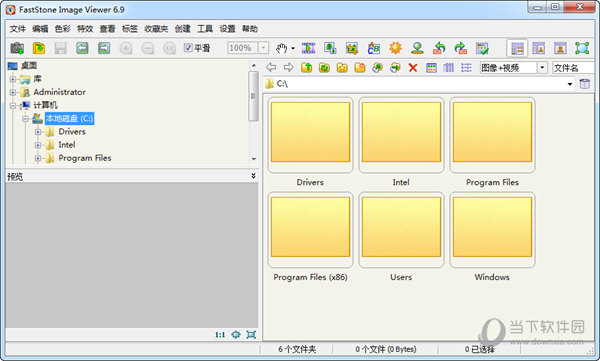The image size is (600, 361).
Task: Open the Crop Board tool icon
Action: tap(352, 48)
